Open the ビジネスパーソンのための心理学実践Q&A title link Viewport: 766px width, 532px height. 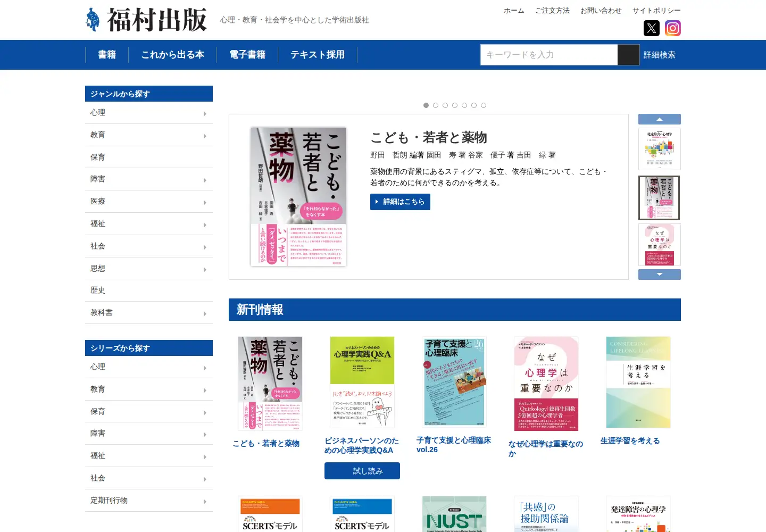(362, 446)
